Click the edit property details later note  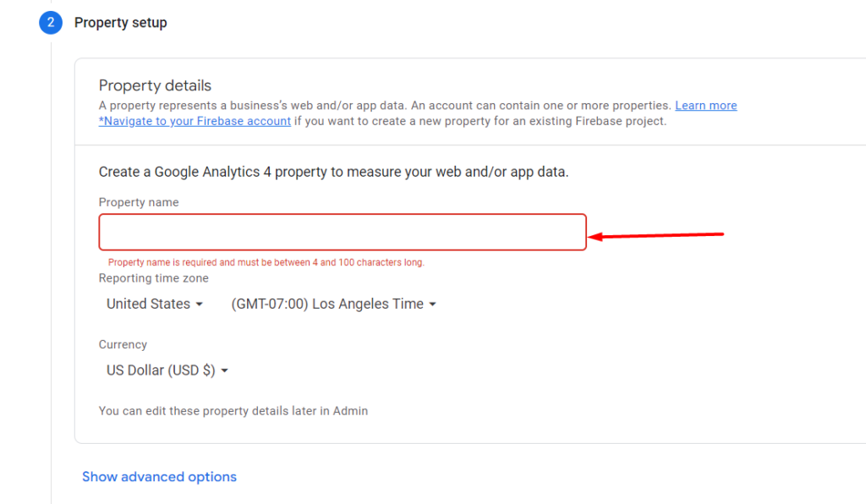(233, 411)
